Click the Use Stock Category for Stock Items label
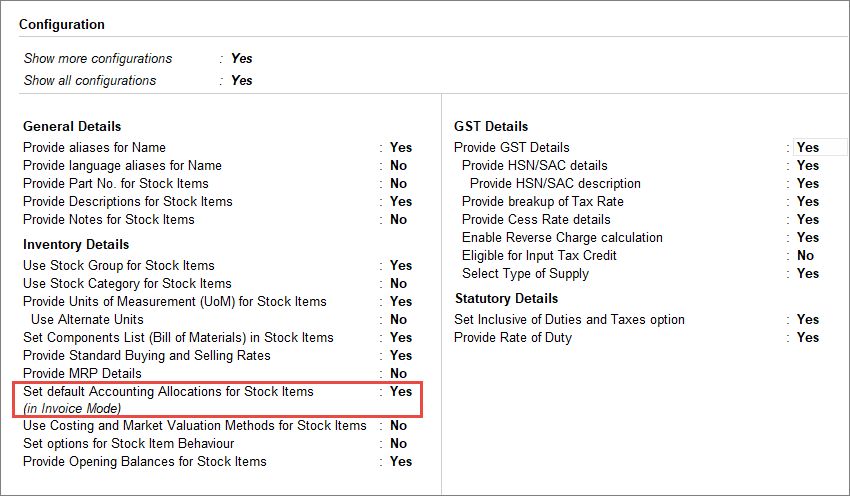This screenshot has width=850, height=496. (x=127, y=284)
